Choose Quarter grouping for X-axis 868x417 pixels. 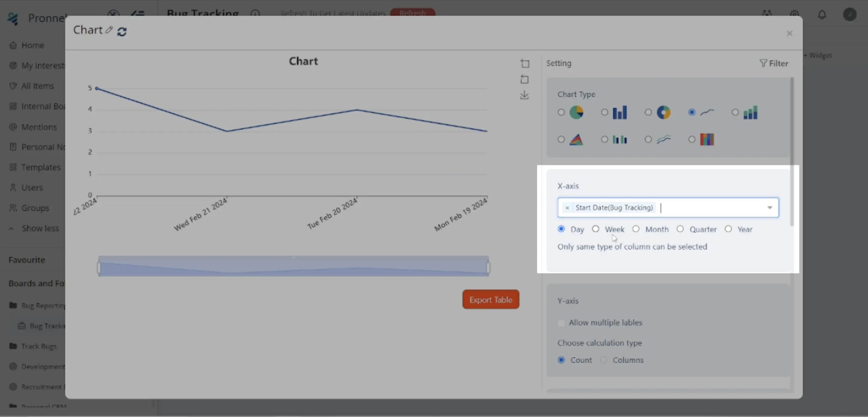[x=680, y=229]
